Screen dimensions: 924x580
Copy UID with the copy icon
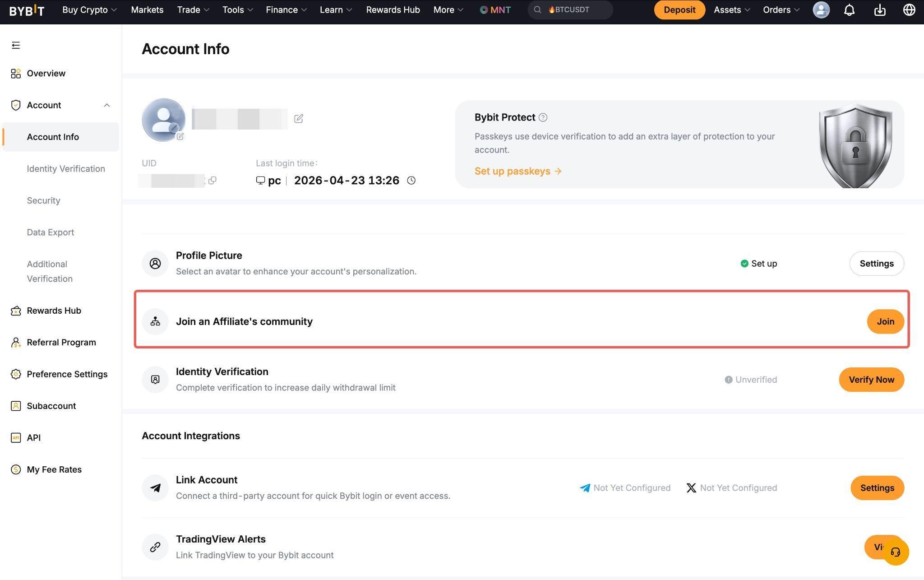213,181
